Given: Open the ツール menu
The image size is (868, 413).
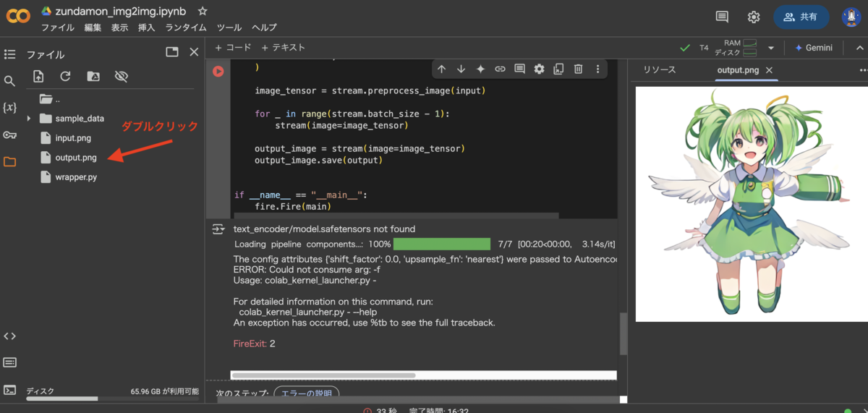Looking at the screenshot, I should [x=229, y=27].
